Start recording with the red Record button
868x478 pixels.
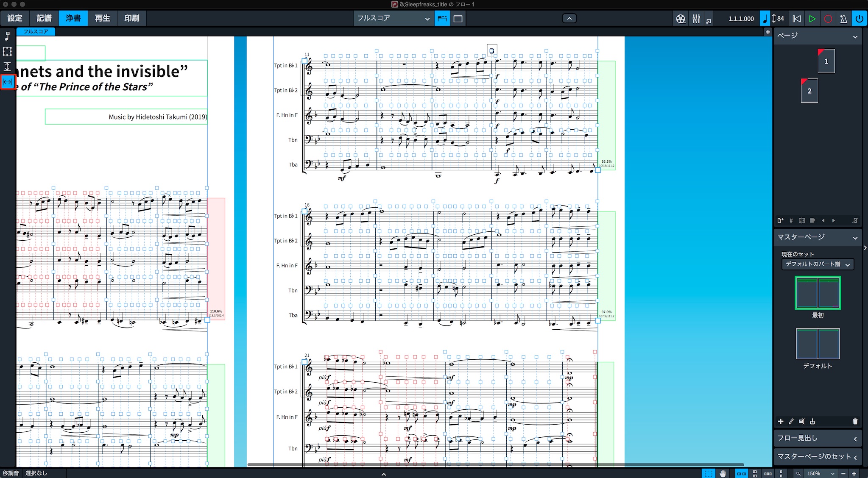(828, 19)
